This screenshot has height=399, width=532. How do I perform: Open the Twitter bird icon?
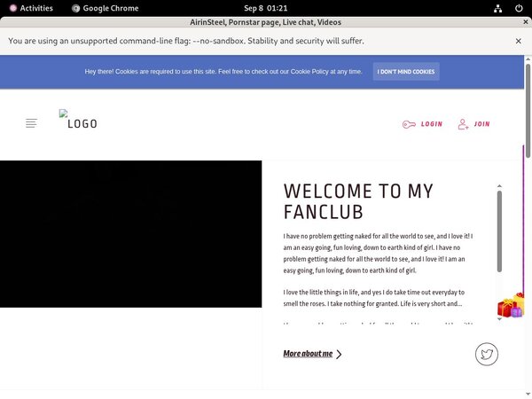coord(486,355)
